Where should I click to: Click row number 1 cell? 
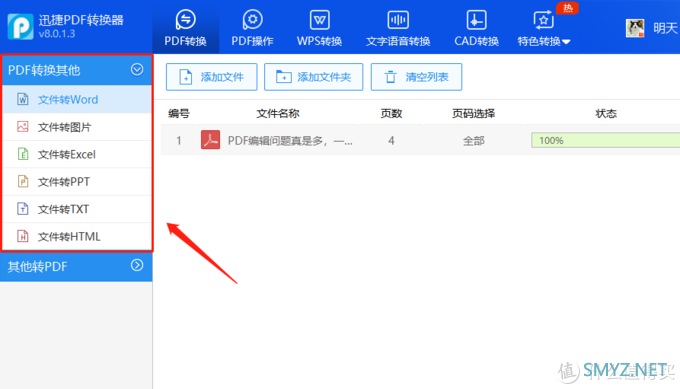coord(179,141)
